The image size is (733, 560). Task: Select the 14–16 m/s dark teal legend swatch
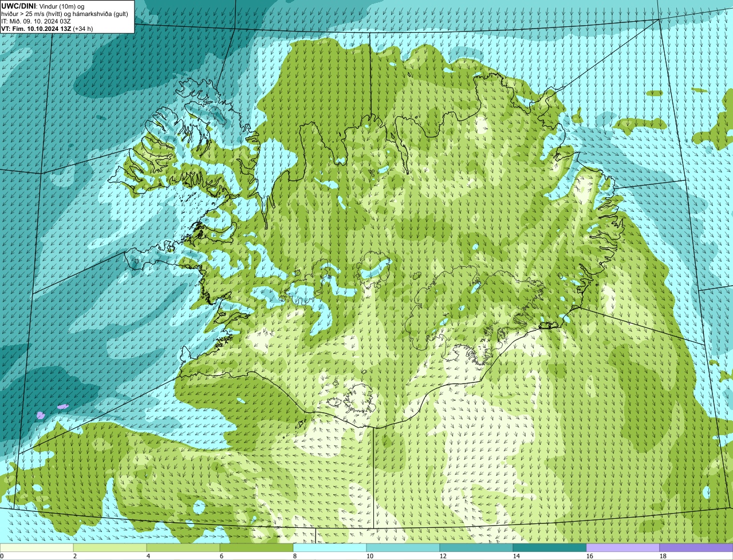click(550, 548)
